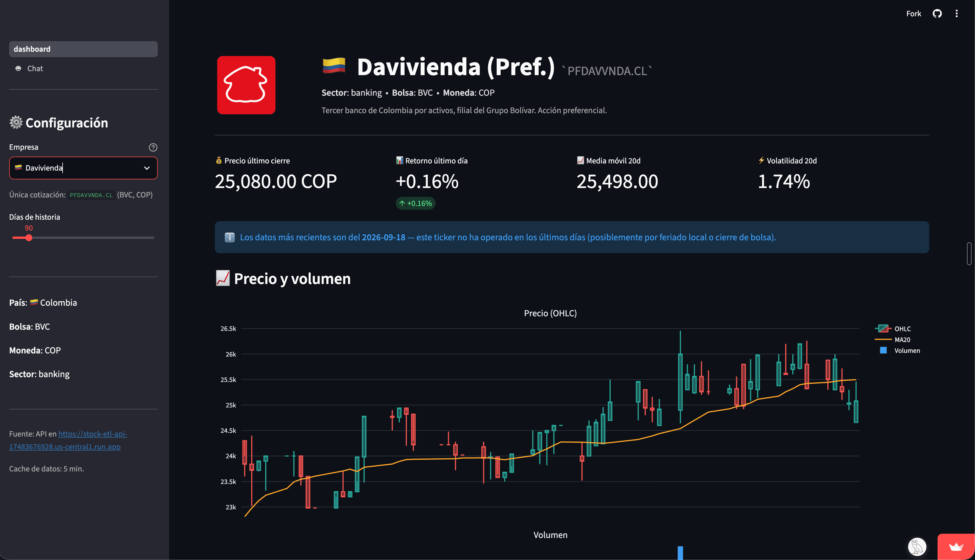This screenshot has width=975, height=560.
Task: Open the Chat page
Action: click(83, 69)
